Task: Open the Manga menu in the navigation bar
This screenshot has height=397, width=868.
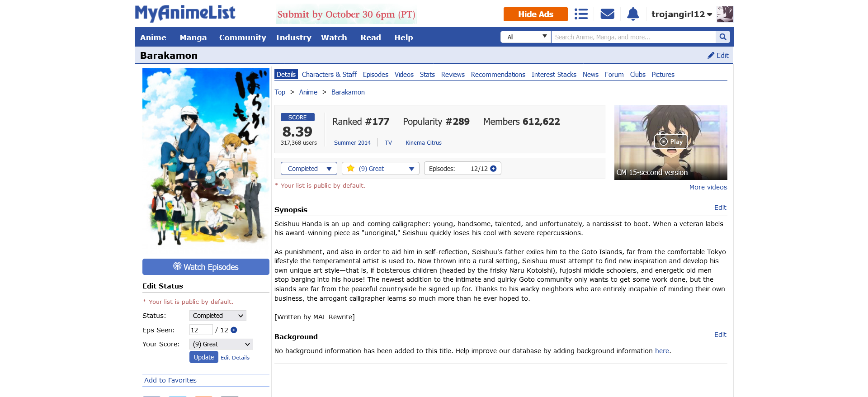Action: (x=193, y=38)
